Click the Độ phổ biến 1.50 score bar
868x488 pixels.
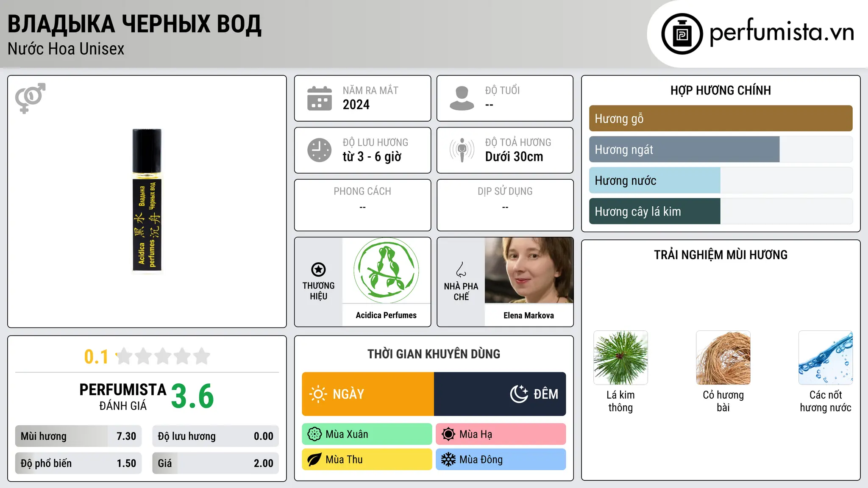click(x=78, y=463)
